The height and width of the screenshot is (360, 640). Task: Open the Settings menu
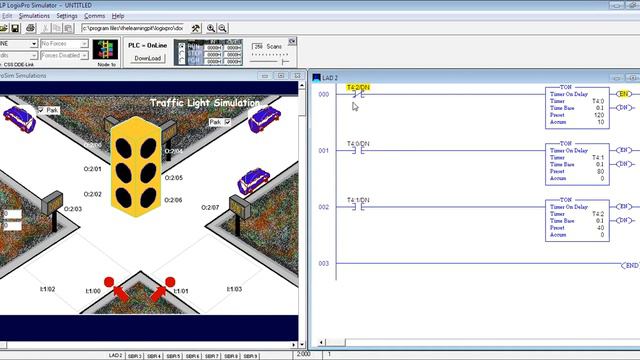pos(67,16)
